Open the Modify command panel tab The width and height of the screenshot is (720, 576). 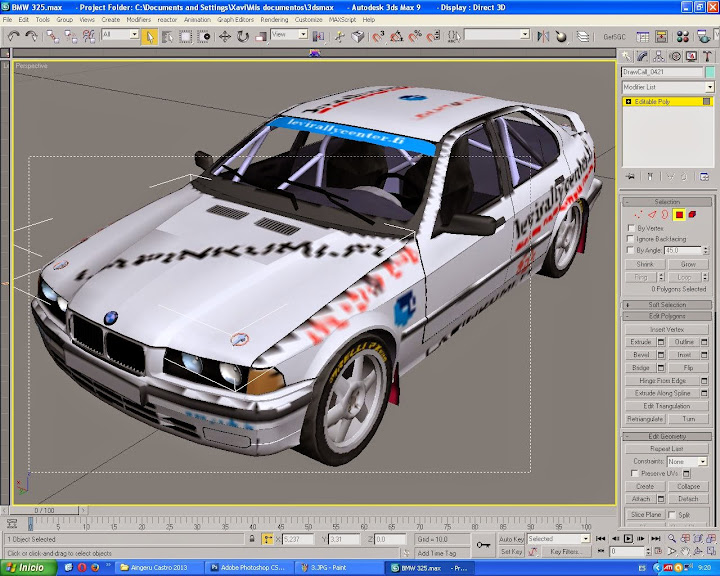pos(642,56)
